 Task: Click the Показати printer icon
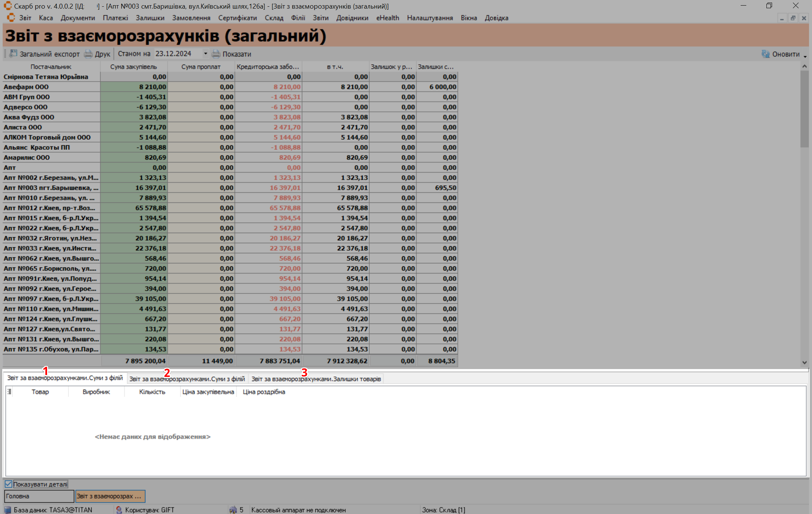(x=216, y=54)
